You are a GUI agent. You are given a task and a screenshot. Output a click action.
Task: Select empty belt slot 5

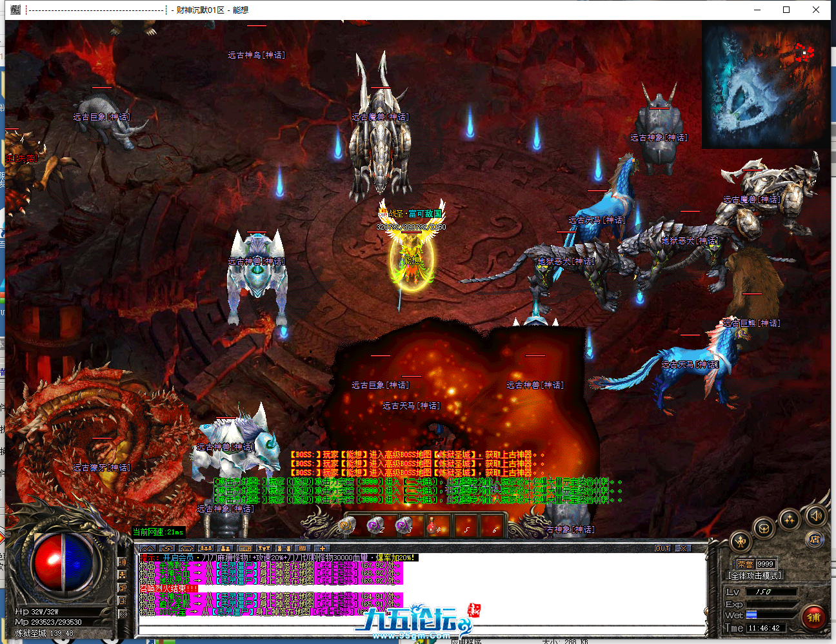(466, 525)
